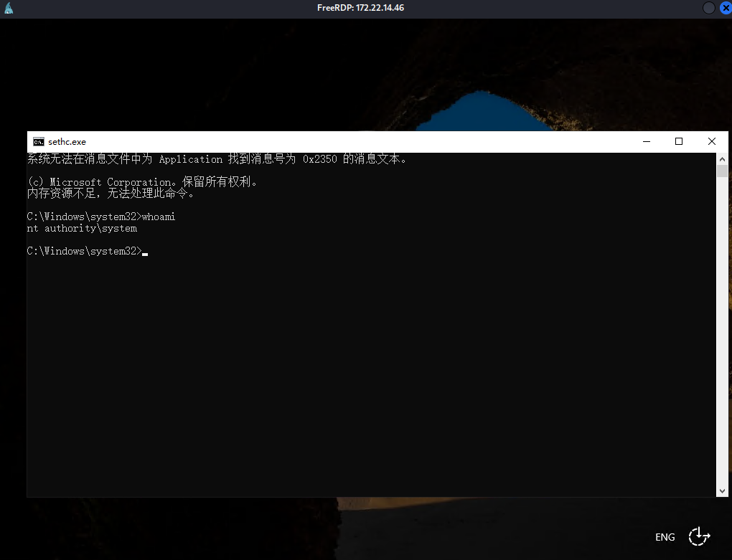Click at the blinking command prompt cursor
Viewport: 732px width, 560px height.
coord(145,252)
